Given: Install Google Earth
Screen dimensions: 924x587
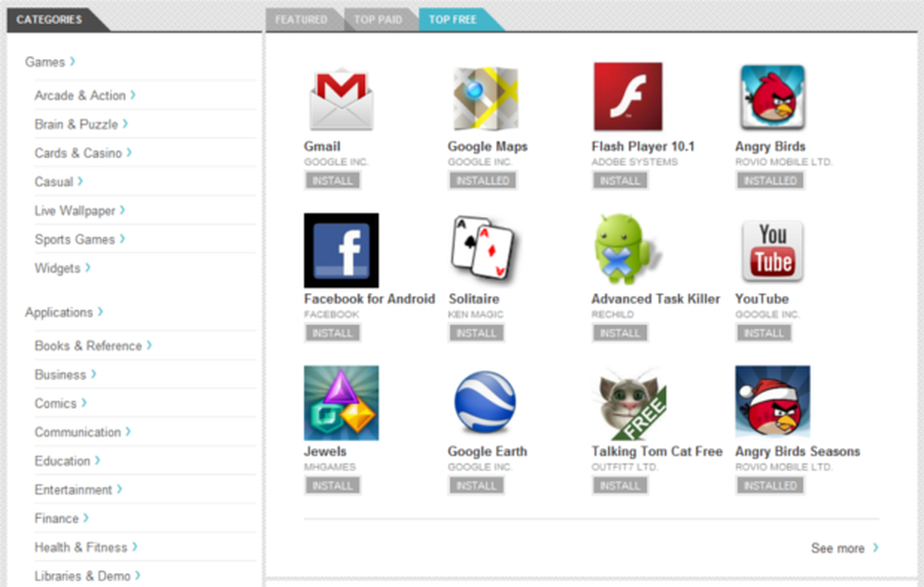Looking at the screenshot, I should [x=476, y=485].
